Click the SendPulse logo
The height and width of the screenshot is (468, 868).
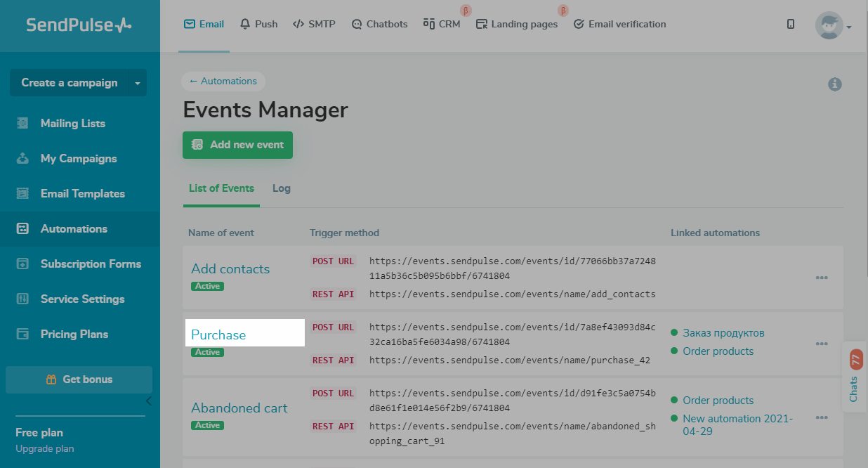79,25
